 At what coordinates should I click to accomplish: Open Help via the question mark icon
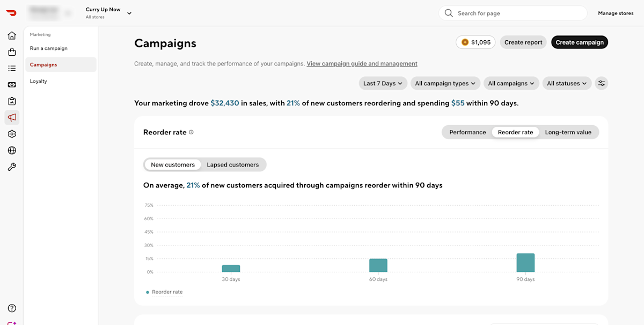tap(12, 308)
